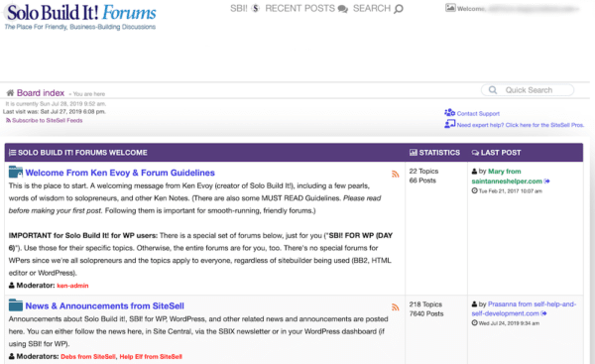Click SOLO BUILD IT! FORUMS WELCOME header
Image resolution: width=595 pixels, height=364 pixels.
click(82, 153)
